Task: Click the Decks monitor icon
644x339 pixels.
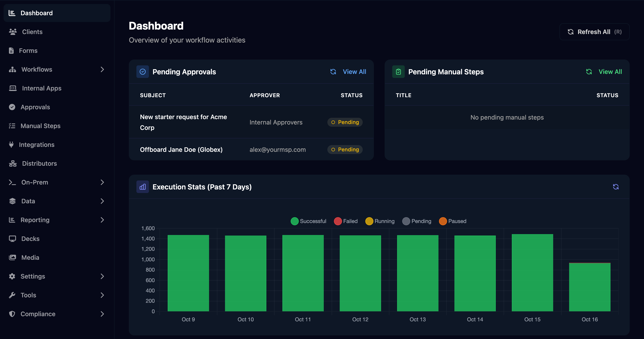Action: tap(12, 239)
